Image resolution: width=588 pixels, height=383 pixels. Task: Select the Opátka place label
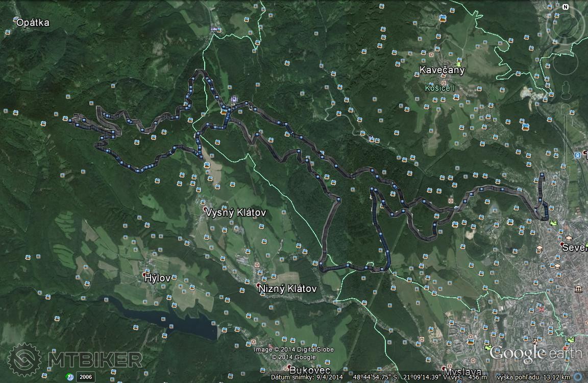[33, 22]
